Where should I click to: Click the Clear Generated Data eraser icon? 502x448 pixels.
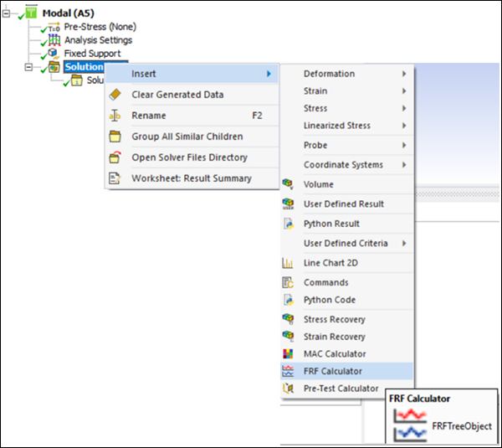click(115, 95)
